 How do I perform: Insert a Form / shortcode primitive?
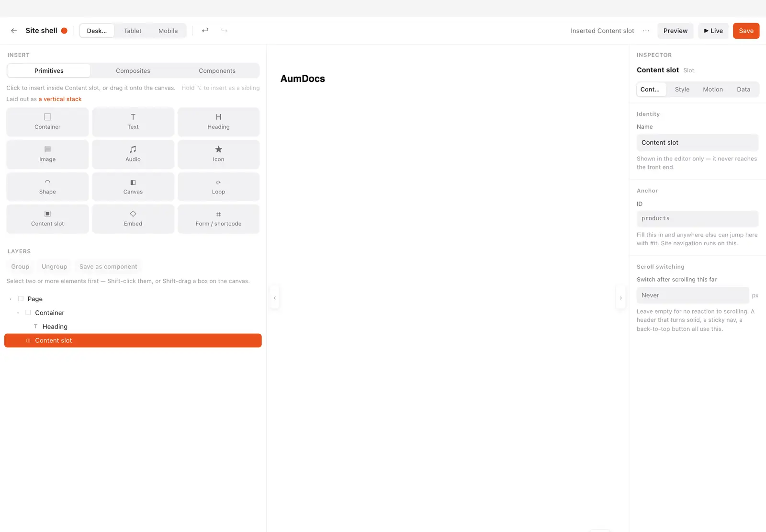(x=218, y=219)
